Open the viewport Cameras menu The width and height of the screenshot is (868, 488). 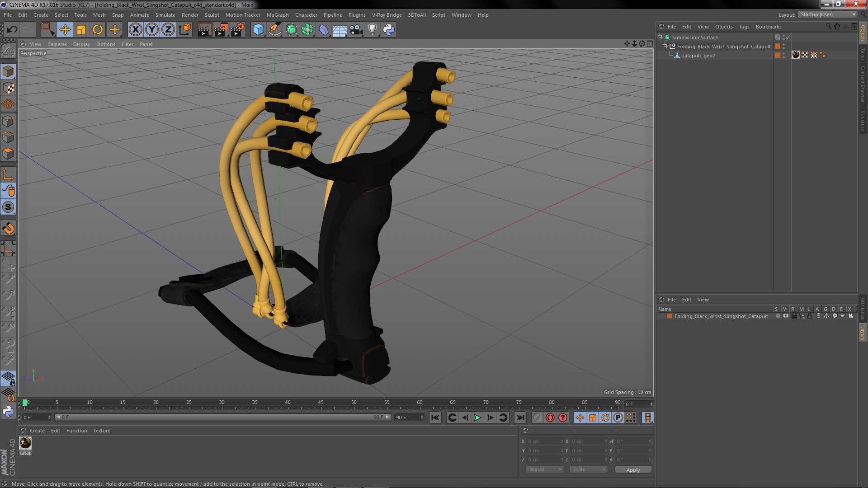[x=57, y=44]
